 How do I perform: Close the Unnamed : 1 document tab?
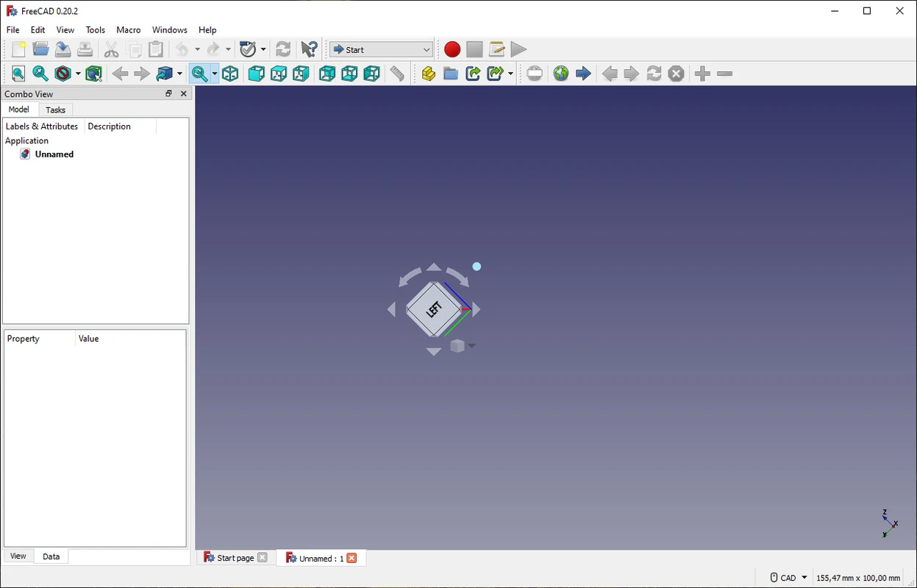tap(352, 558)
